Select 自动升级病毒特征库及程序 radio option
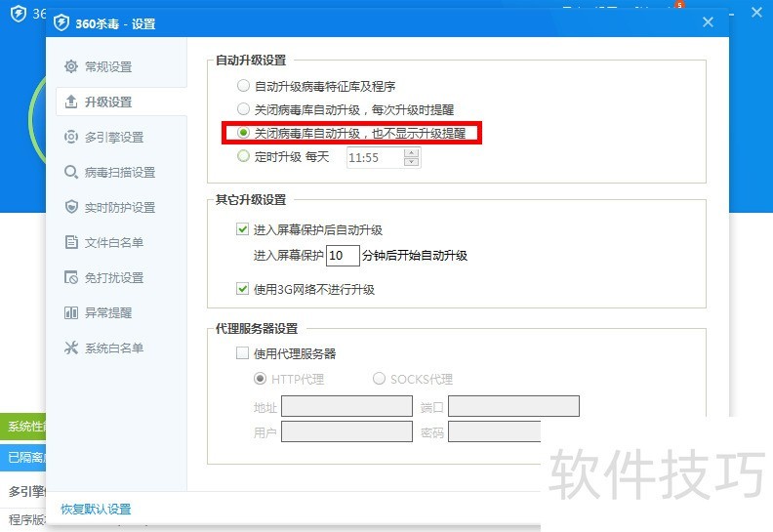773x532 pixels. pyautogui.click(x=243, y=86)
